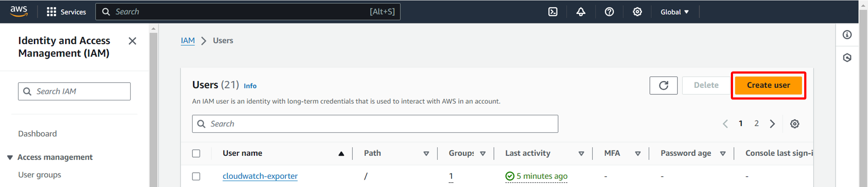The height and width of the screenshot is (187, 868).
Task: Sort by the Groups column arrow
Action: [x=483, y=153]
